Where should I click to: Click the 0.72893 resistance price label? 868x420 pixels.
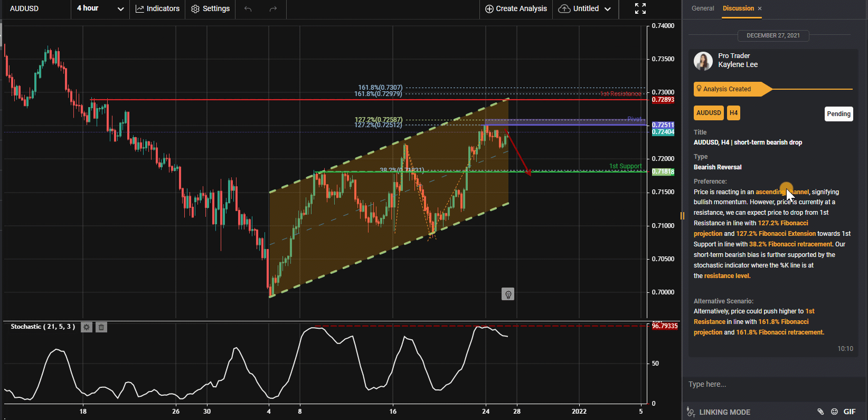(x=663, y=100)
